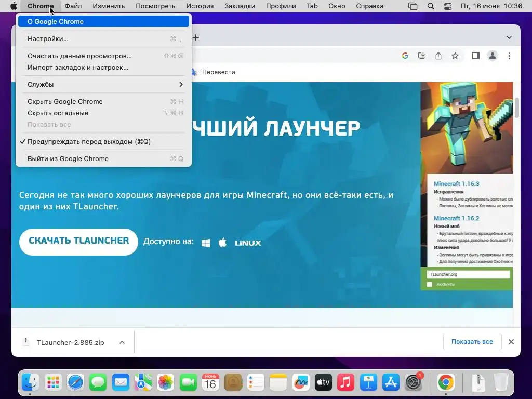Open the Chrome profile avatar

click(493, 56)
